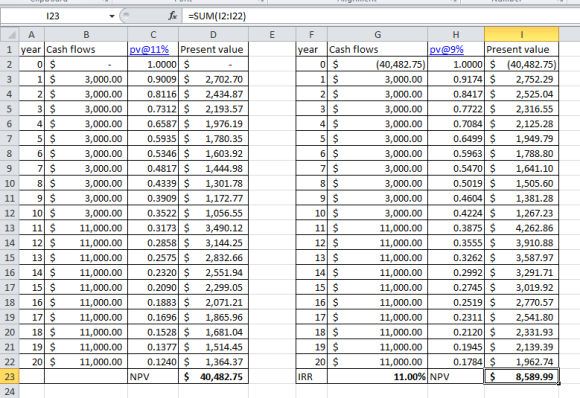The height and width of the screenshot is (398, 580).
Task: Click cell I23 showing 8,589.99
Action: click(522, 377)
